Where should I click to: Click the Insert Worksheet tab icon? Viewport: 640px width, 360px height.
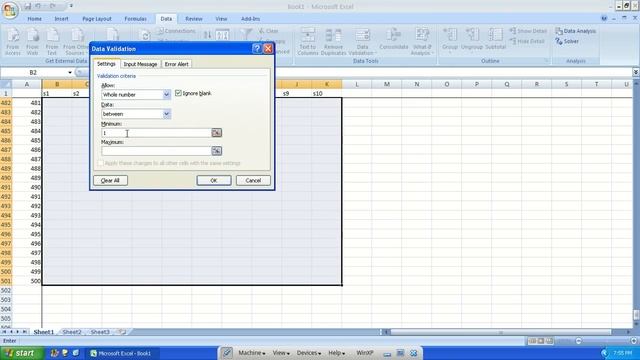point(121,332)
